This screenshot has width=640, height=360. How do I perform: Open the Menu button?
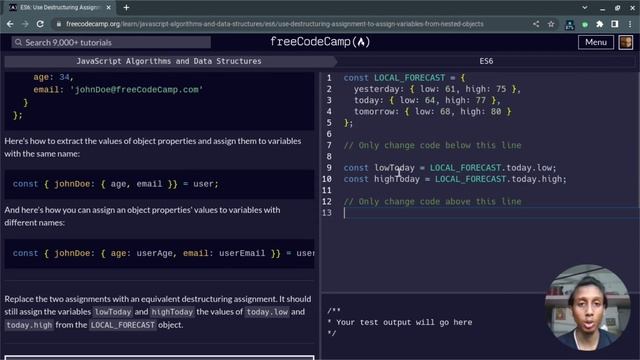click(596, 42)
